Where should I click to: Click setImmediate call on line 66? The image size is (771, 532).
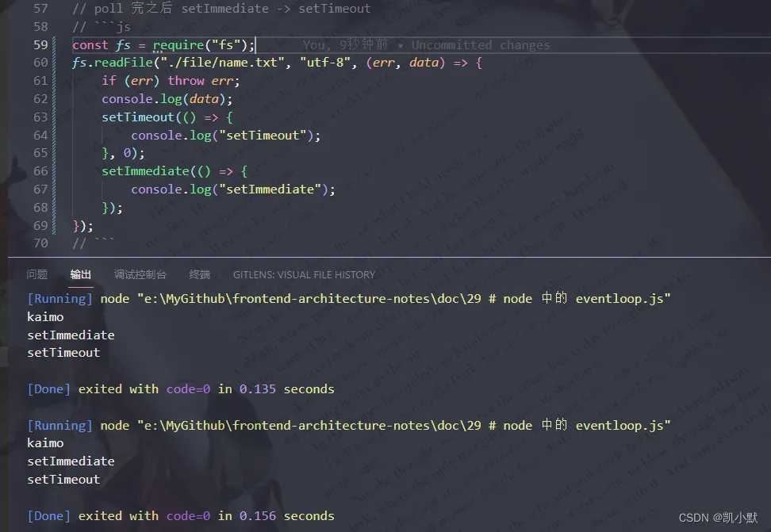click(x=145, y=171)
